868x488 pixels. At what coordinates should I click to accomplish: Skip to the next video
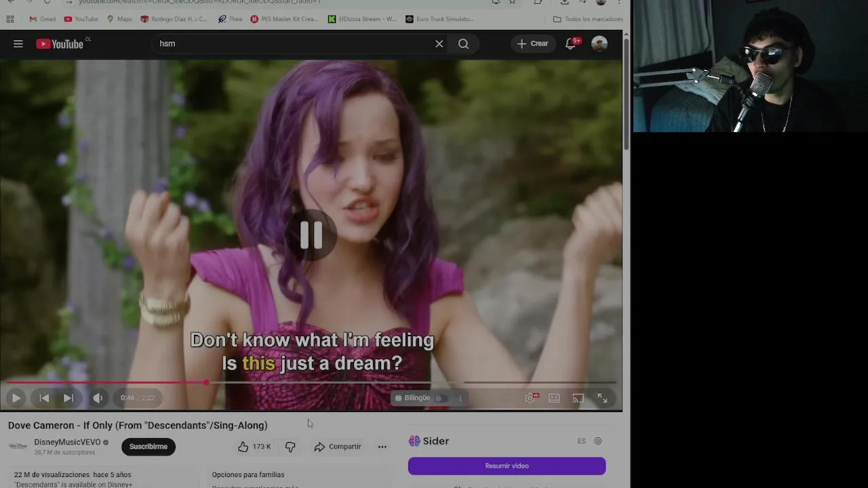click(x=68, y=398)
